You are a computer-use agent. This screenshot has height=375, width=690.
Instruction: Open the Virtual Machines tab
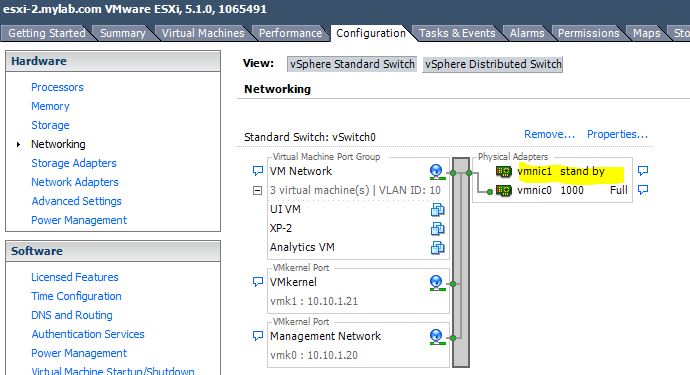(203, 33)
